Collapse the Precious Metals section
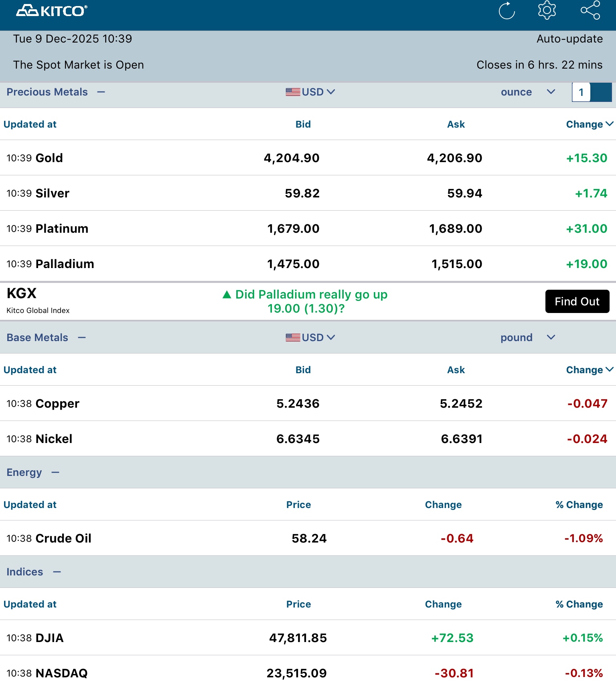This screenshot has width=616, height=693. point(101,92)
